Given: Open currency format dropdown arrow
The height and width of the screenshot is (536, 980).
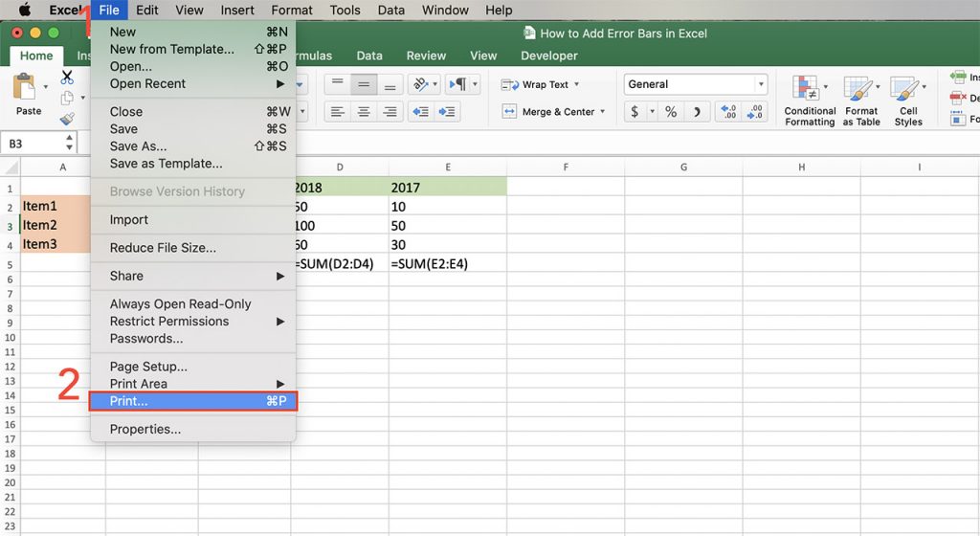Looking at the screenshot, I should click(652, 112).
